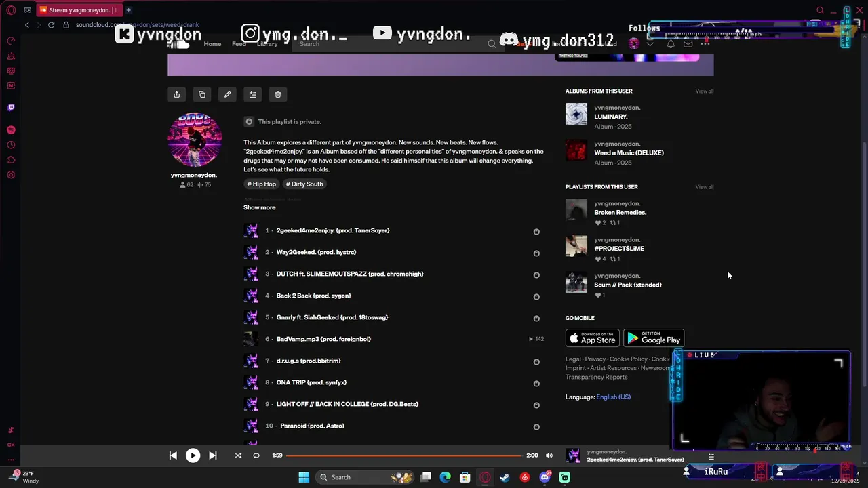Go to Feed in SoundCloud nav
Screen dimensions: 868x488
point(239,44)
